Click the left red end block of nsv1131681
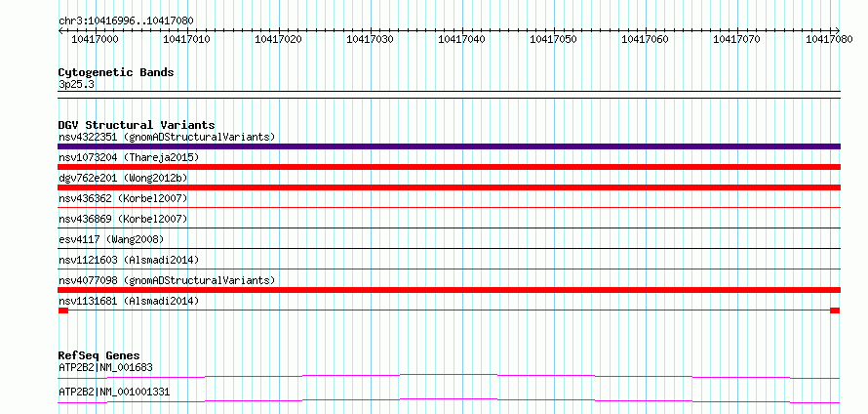 coord(63,310)
